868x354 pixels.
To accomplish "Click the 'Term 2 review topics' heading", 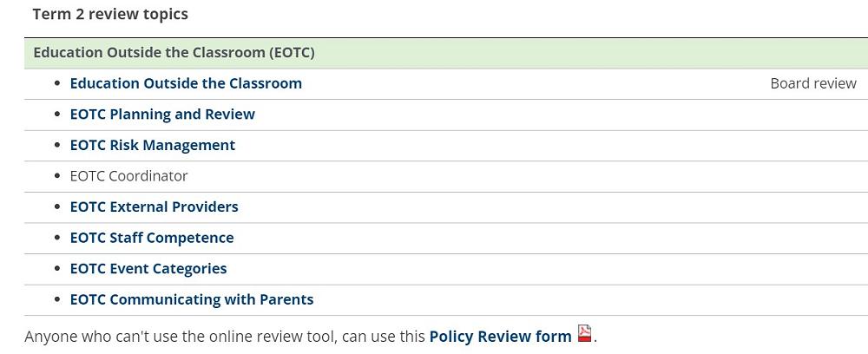I will tap(110, 14).
